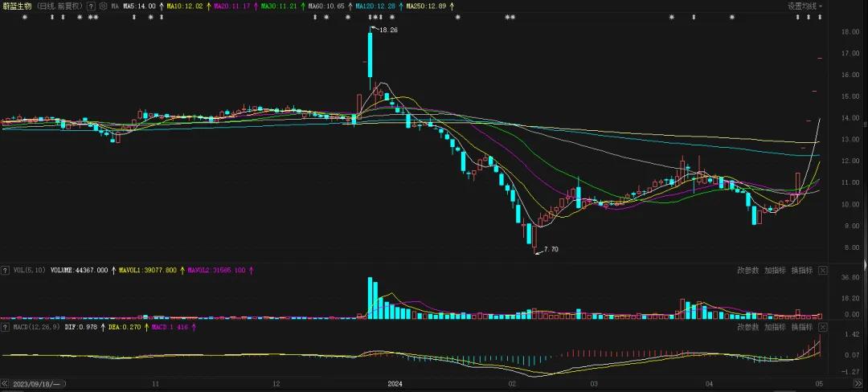Close the MACD indicator panel
Image resolution: width=868 pixels, height=392 pixels.
[x=823, y=327]
